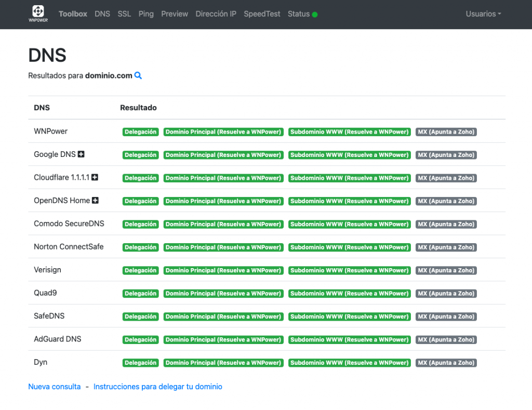Screen dimensions: 532x410
Task: Click Delegación badge in Comodo SecureDNS row
Action: tap(140, 224)
